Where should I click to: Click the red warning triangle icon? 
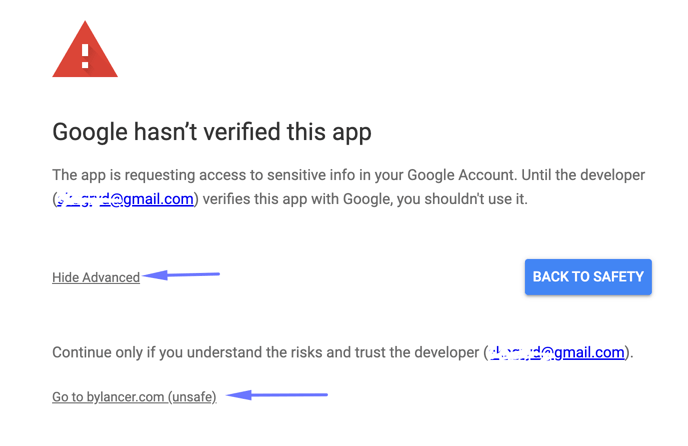85,52
